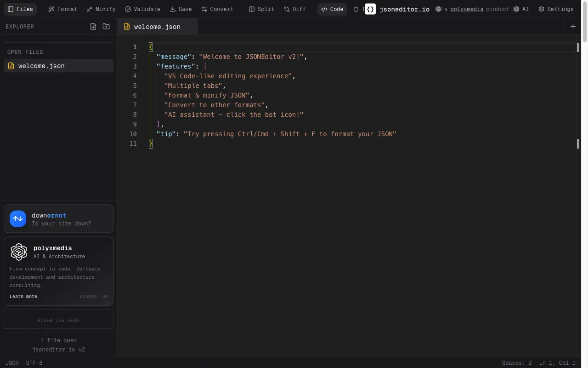
Task: Click the 'London, UK' text
Action: click(x=94, y=297)
